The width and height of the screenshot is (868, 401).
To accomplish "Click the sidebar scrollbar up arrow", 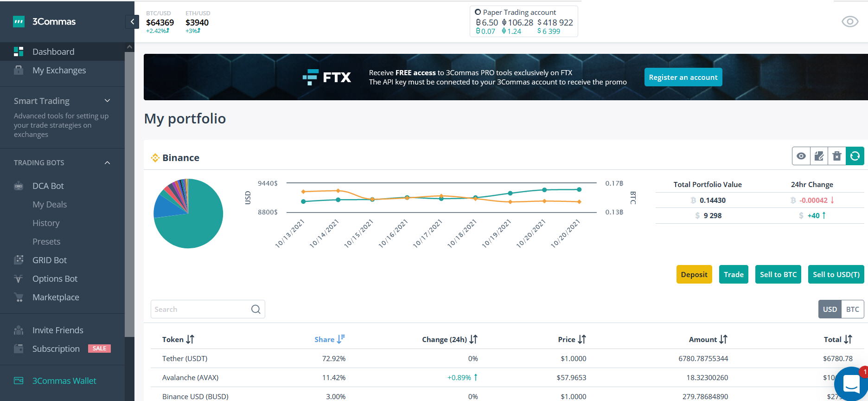I will [x=129, y=47].
